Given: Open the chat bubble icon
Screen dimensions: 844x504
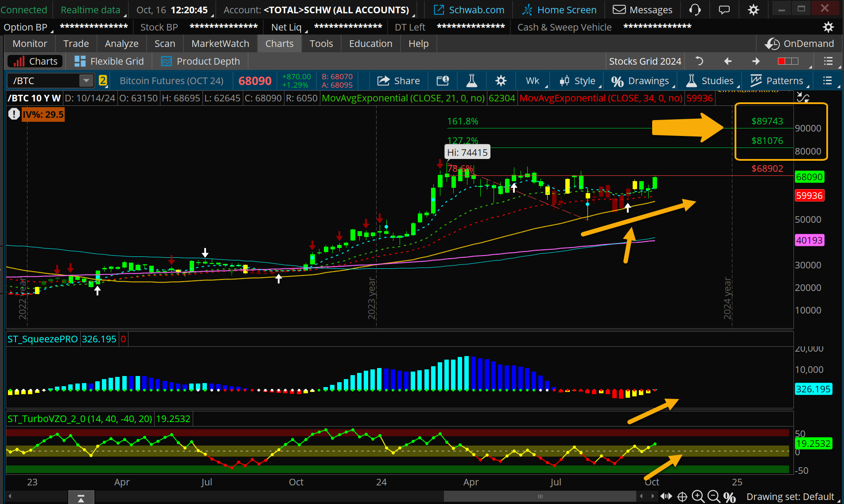Looking at the screenshot, I should pos(724,10).
